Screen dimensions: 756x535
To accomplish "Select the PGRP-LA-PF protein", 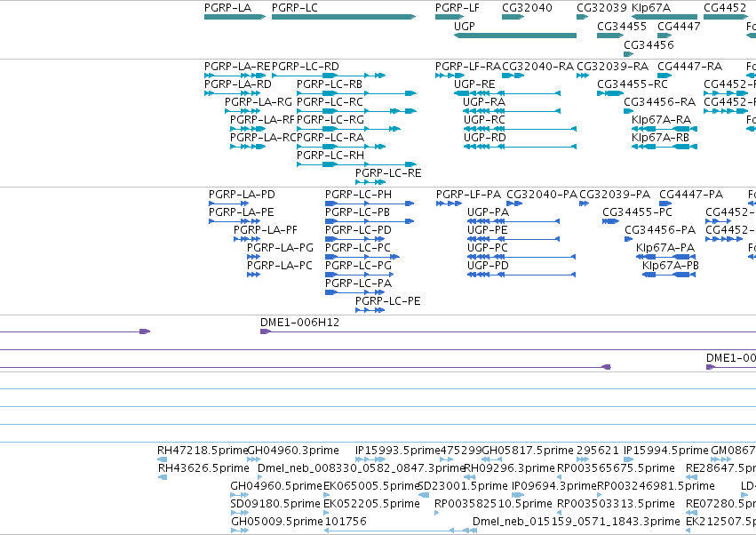I will [x=247, y=239].
